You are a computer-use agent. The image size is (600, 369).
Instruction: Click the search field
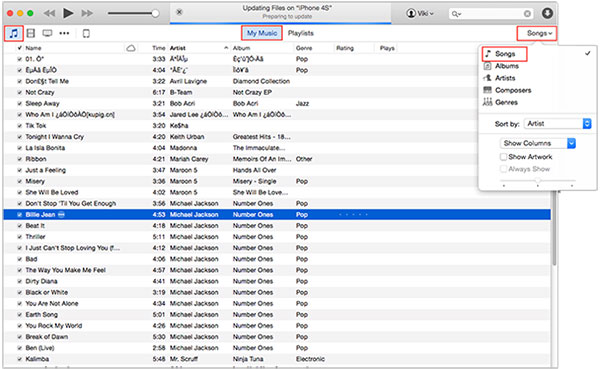pyautogui.click(x=491, y=14)
